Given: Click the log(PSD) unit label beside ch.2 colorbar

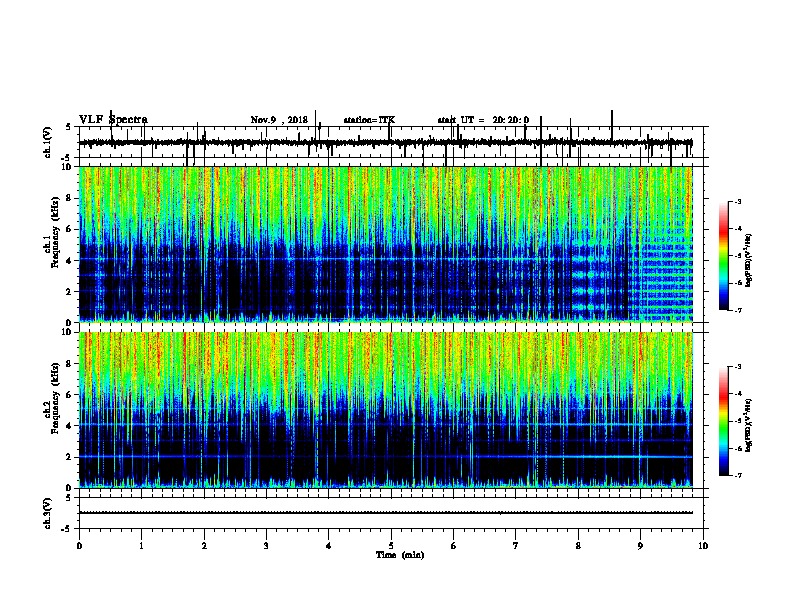Looking at the screenshot, I should point(749,426).
